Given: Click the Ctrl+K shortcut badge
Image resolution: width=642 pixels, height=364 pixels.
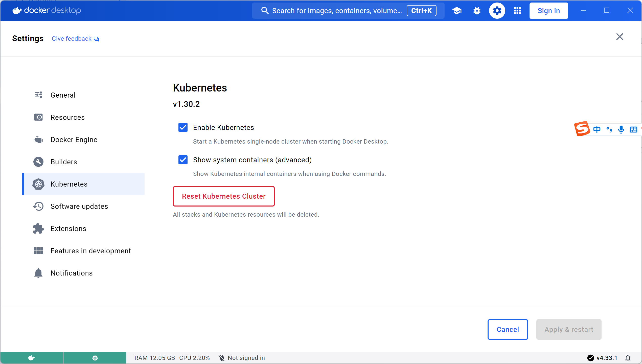Looking at the screenshot, I should [x=421, y=11].
